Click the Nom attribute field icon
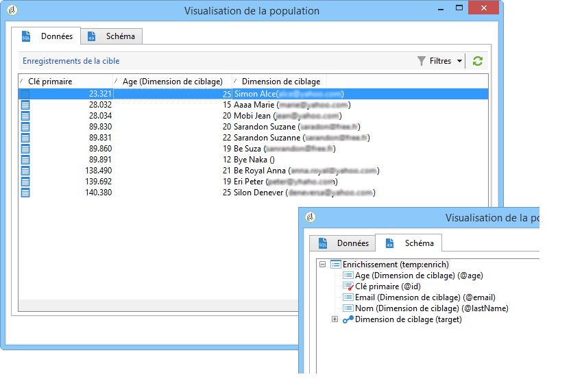Viewport: 571px width, 392px height. (348, 308)
